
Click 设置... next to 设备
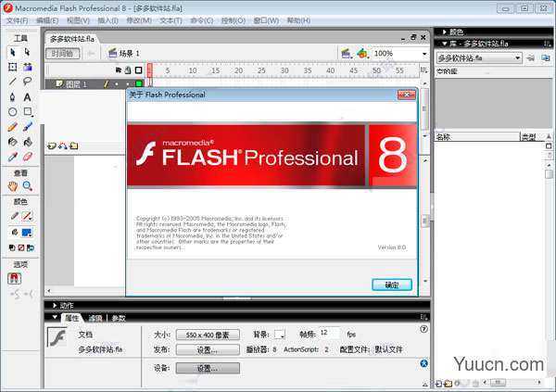(x=208, y=368)
